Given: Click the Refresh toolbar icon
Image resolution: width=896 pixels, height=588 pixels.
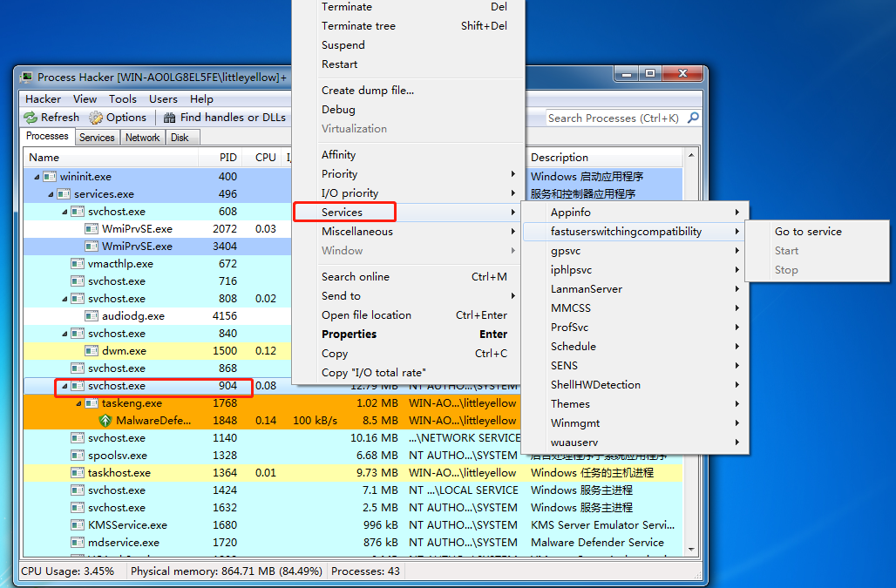Looking at the screenshot, I should [31, 118].
